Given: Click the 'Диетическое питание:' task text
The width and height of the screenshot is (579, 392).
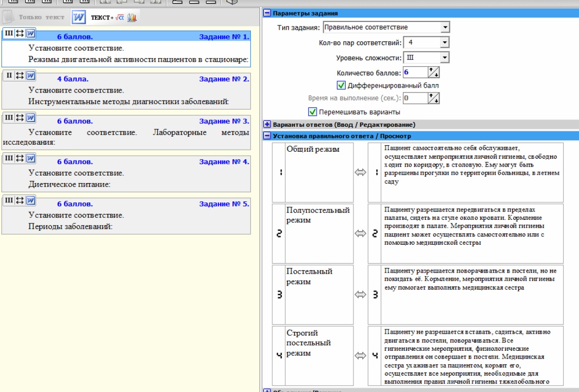Looking at the screenshot, I should pyautogui.click(x=69, y=184).
